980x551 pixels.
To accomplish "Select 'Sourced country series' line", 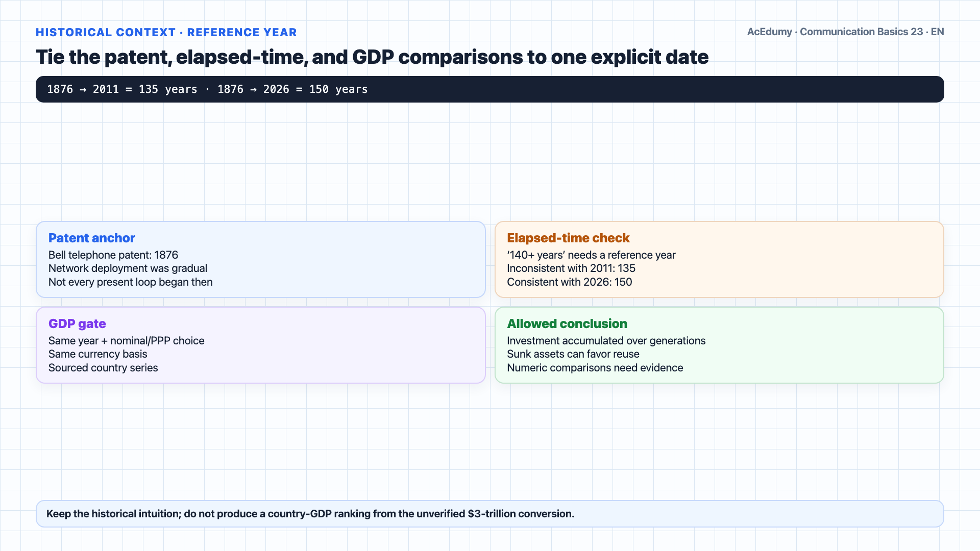I will click(x=103, y=368).
